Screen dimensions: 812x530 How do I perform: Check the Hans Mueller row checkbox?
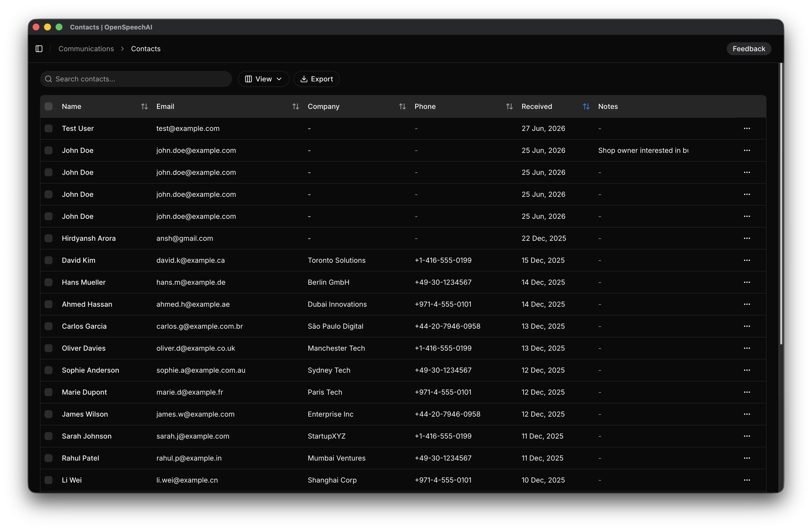[x=48, y=282]
